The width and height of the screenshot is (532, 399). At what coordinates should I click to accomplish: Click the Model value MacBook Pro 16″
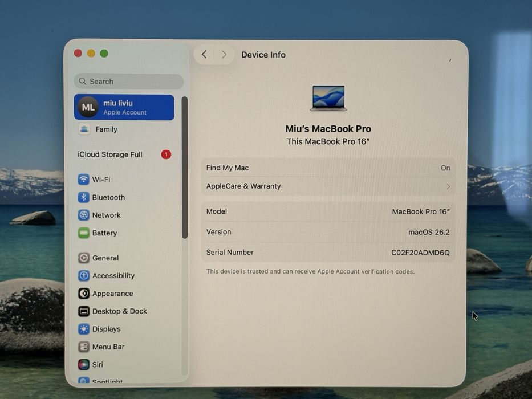[x=421, y=211]
